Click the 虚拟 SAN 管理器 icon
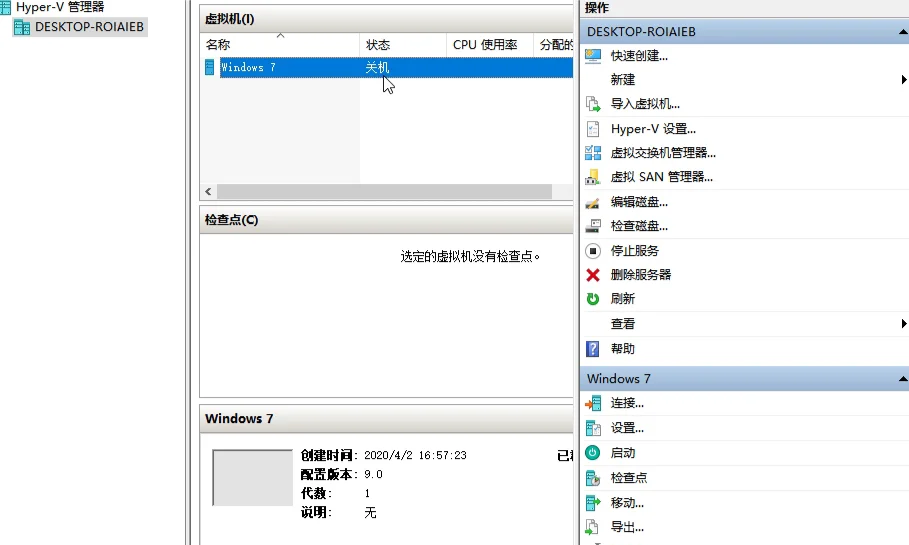This screenshot has height=545, width=909. (592, 177)
